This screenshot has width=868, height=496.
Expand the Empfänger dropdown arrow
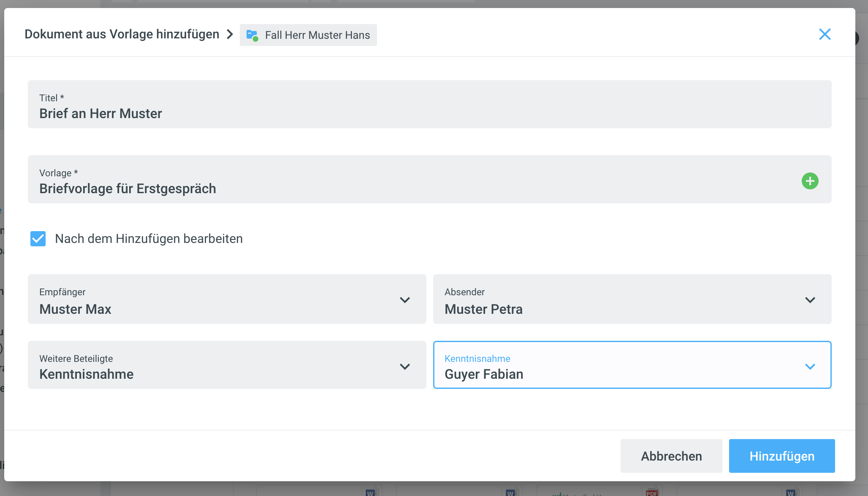pyautogui.click(x=404, y=300)
